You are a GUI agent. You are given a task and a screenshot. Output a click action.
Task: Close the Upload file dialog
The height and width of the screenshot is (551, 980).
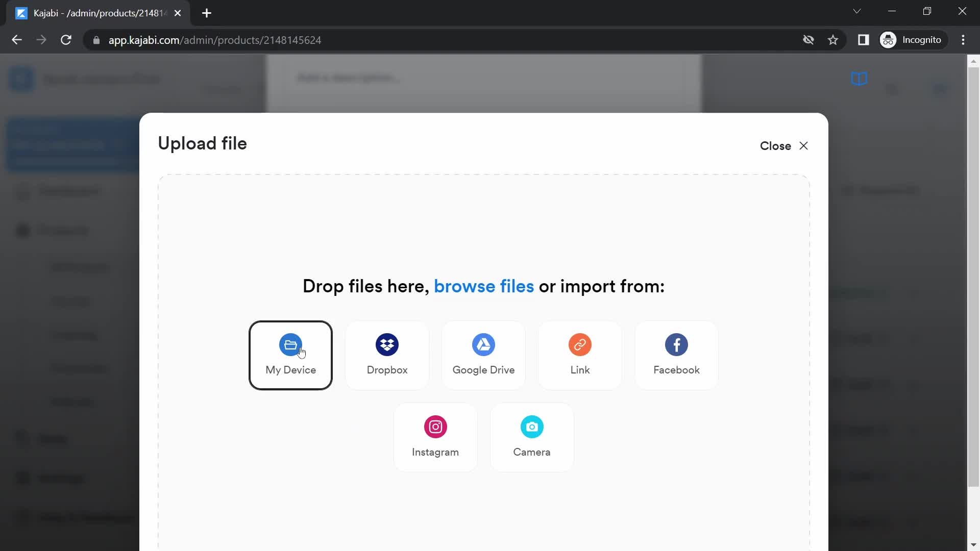pos(784,146)
